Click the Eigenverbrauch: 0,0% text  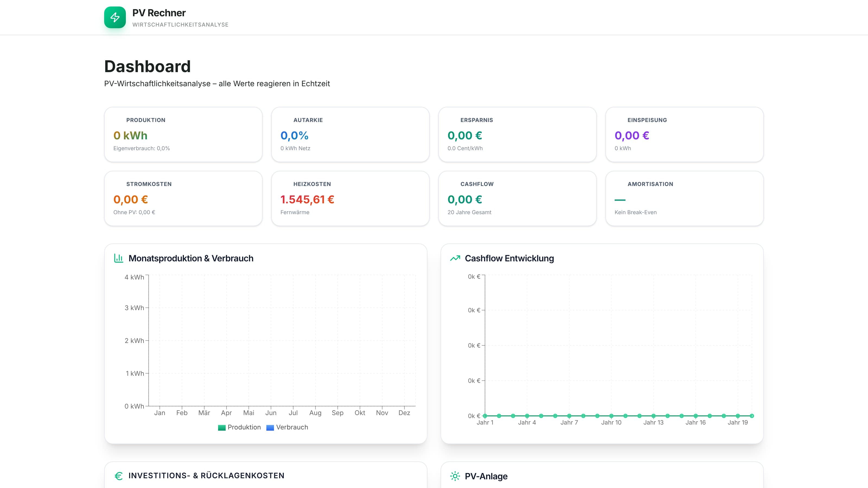(142, 148)
